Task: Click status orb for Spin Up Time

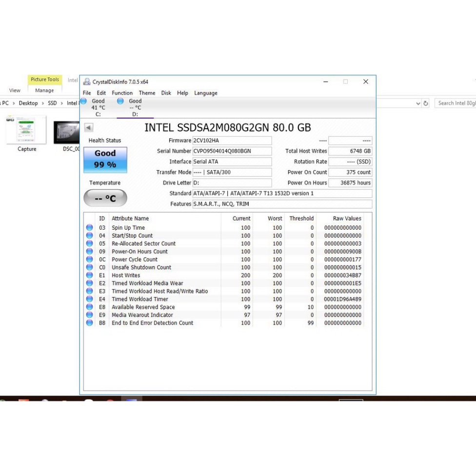Action: click(89, 227)
